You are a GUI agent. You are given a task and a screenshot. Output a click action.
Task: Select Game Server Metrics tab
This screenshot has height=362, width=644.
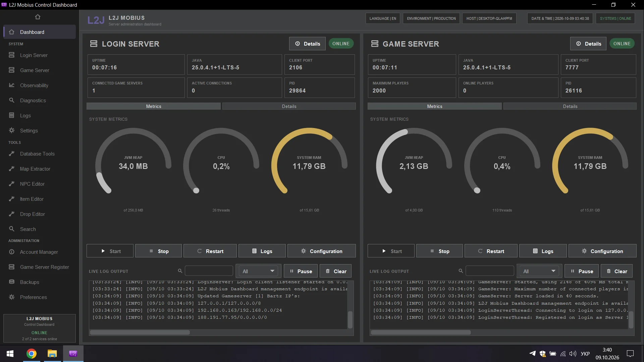click(435, 106)
